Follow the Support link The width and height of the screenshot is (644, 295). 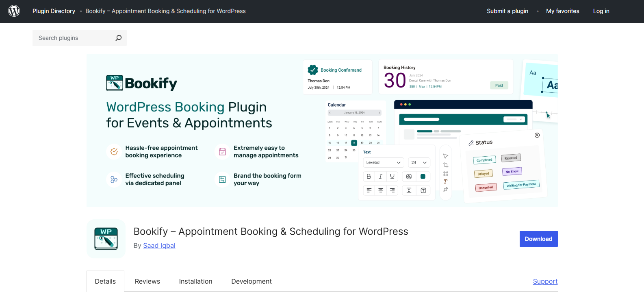tap(545, 281)
